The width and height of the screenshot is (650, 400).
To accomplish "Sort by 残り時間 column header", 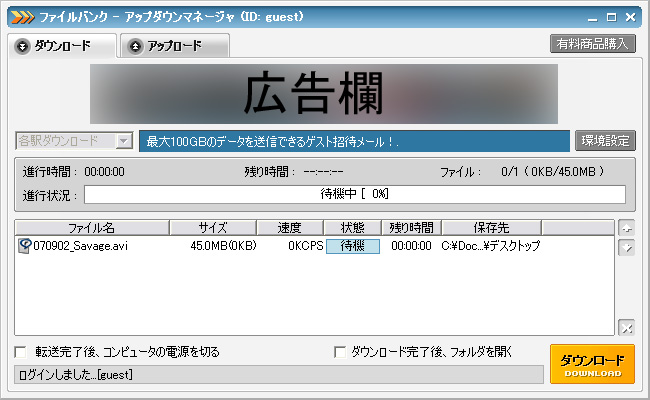I will [411, 228].
